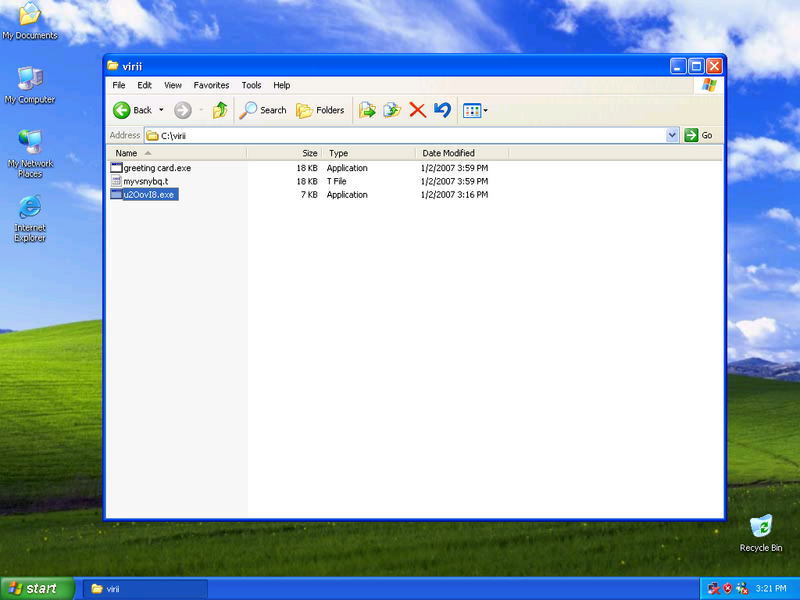
Task: Delete the selected file with red X
Action: point(417,110)
